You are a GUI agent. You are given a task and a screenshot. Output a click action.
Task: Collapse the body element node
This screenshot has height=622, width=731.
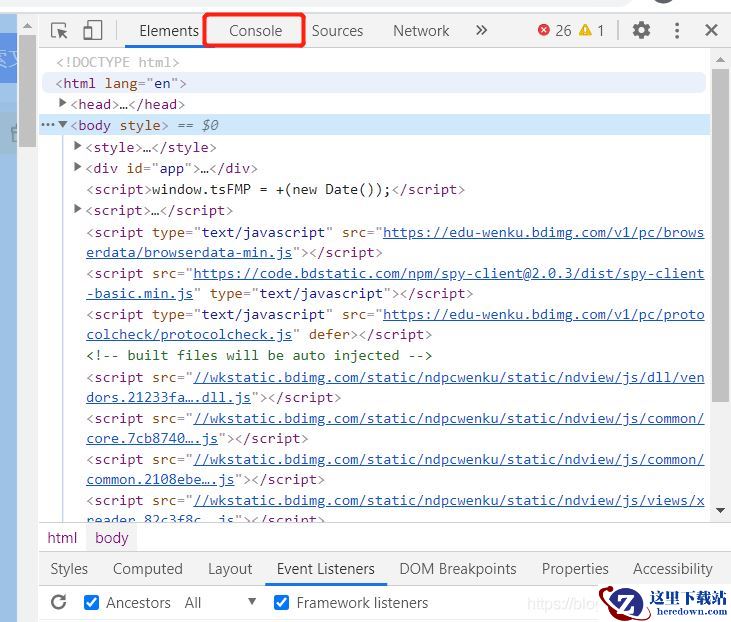point(63,125)
